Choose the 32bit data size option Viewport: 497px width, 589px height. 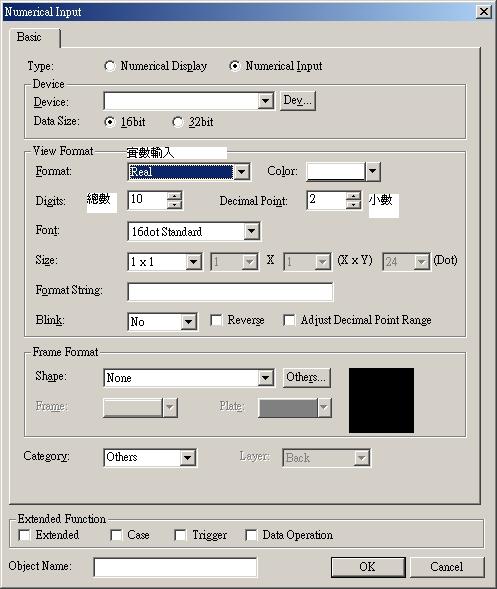(178, 122)
